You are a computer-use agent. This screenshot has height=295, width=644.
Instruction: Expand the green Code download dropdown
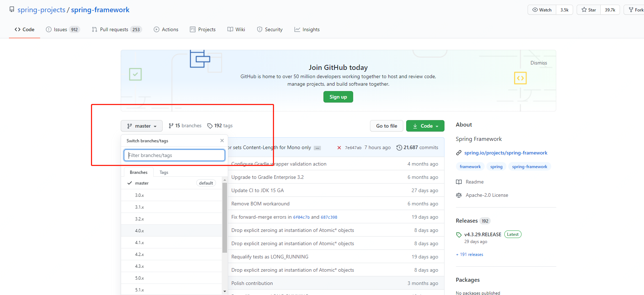[425, 126]
